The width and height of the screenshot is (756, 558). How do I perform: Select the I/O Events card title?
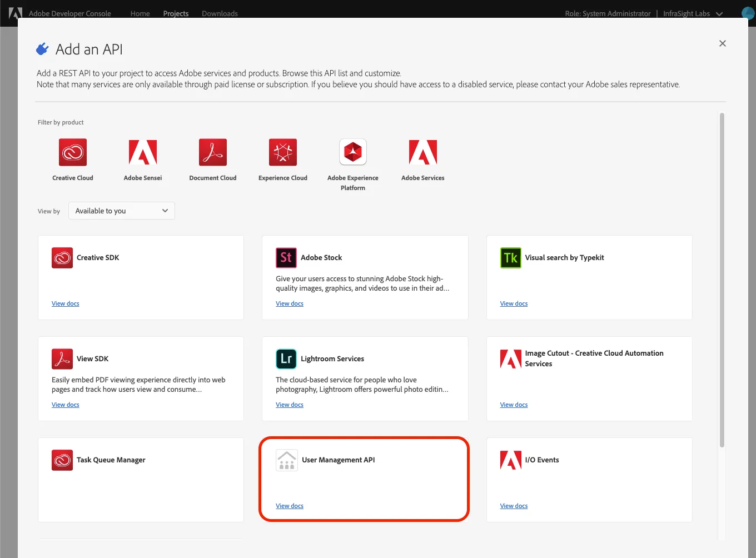click(x=542, y=460)
